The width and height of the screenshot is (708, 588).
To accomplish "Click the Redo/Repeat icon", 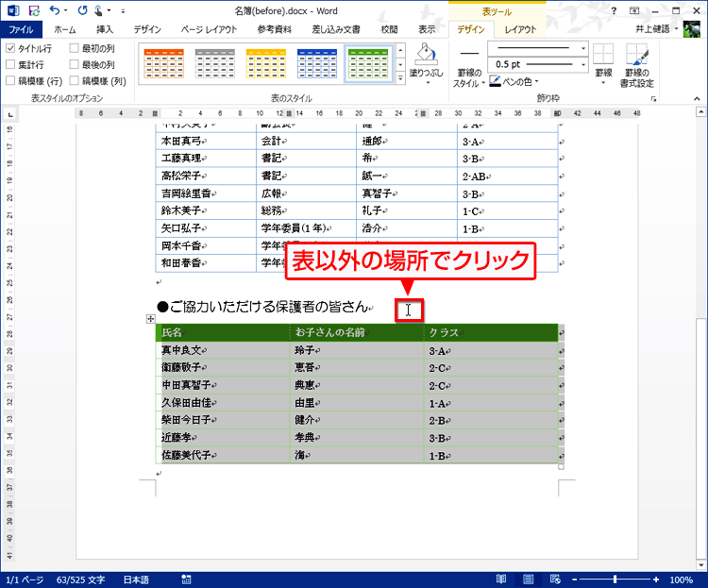I will (82, 10).
